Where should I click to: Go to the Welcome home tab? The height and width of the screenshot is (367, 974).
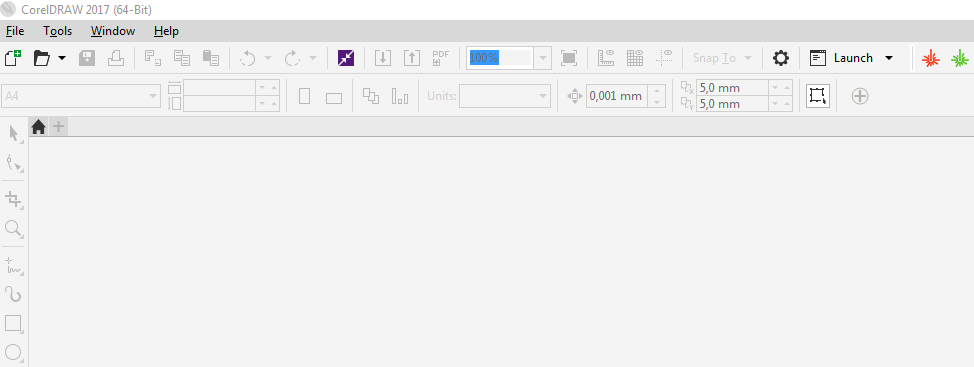39,127
